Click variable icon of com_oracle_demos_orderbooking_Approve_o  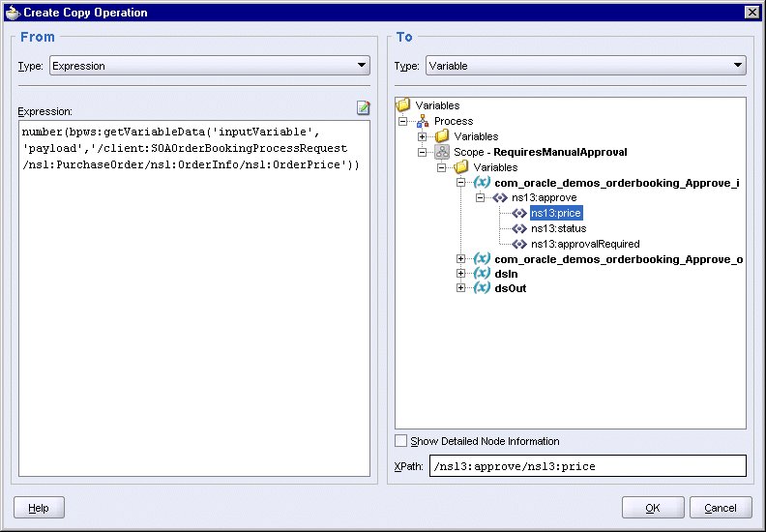[482, 259]
